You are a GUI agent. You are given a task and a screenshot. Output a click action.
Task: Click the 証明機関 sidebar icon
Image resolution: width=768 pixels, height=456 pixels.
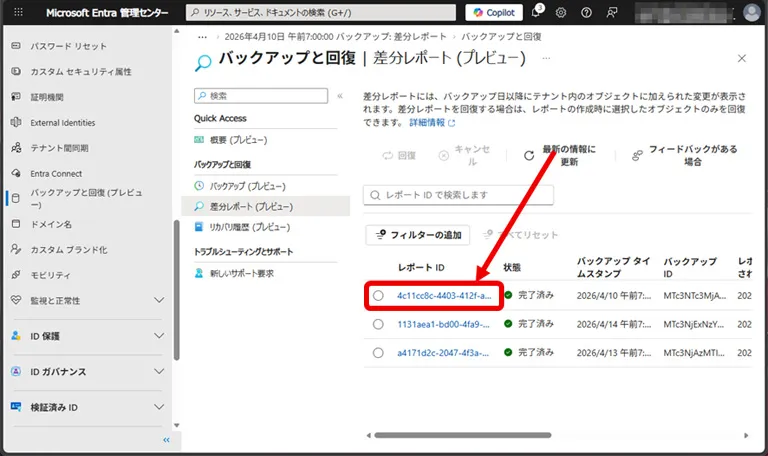(16, 96)
